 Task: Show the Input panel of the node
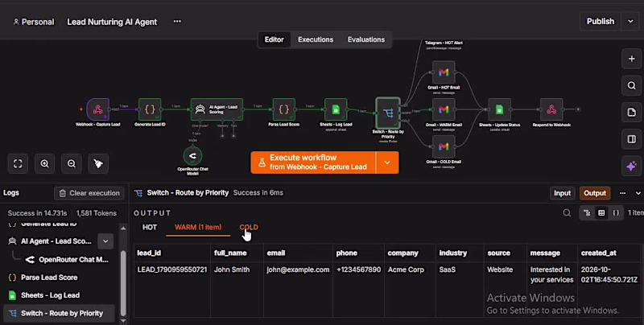pyautogui.click(x=562, y=193)
